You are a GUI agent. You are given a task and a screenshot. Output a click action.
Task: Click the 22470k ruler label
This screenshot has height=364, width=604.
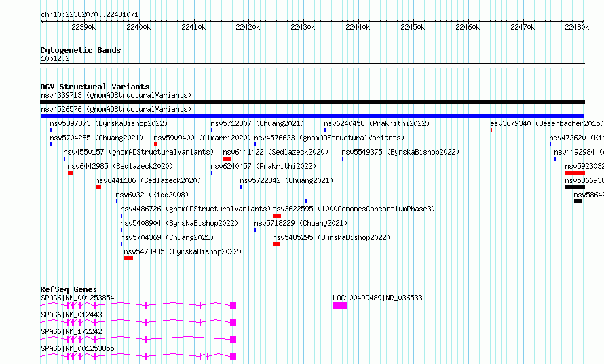[523, 27]
